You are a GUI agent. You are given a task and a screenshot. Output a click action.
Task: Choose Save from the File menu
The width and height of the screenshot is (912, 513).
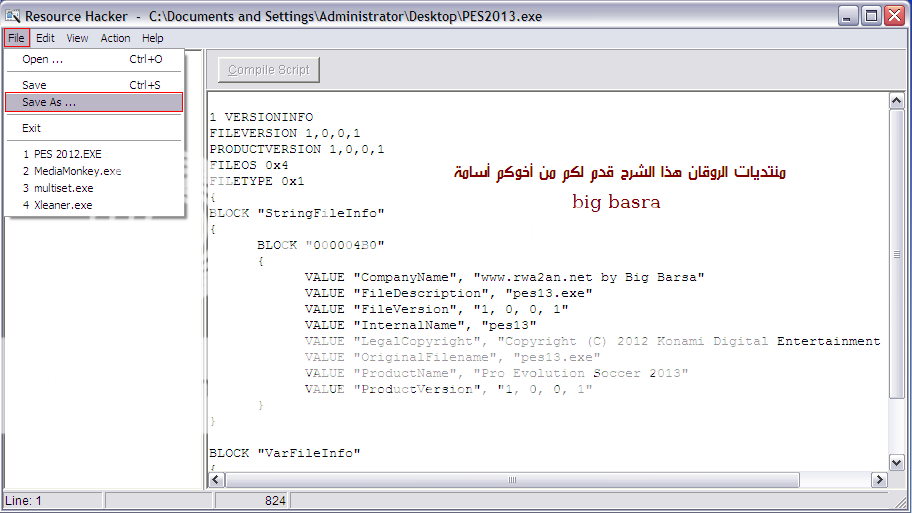[94, 85]
